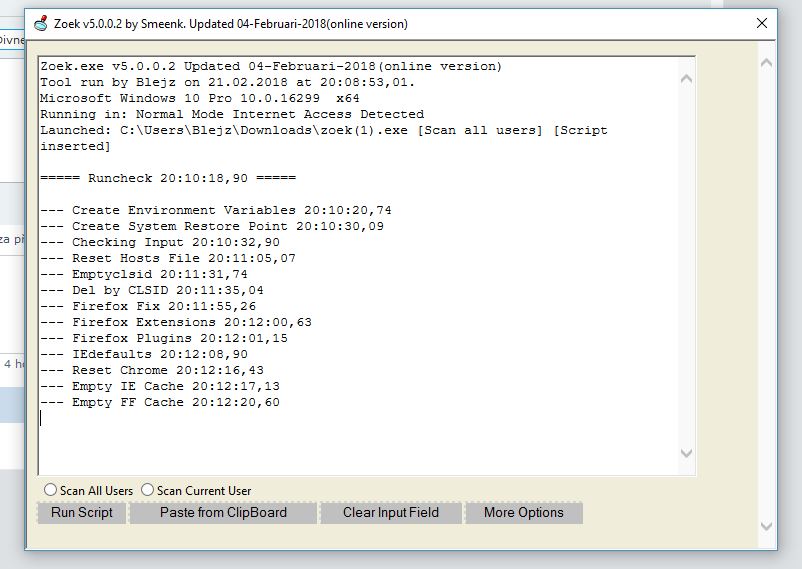
Task: Select the Scan All Users option
Action: (x=51, y=490)
